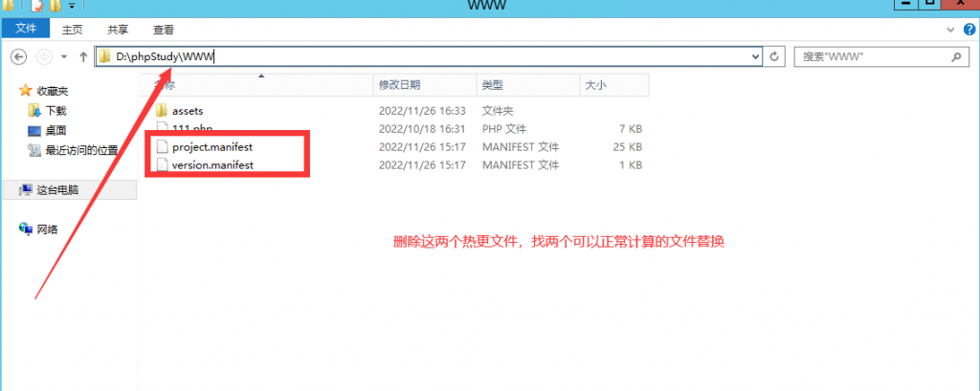Click the D:\phpStudy\WWW address field
980x391 pixels.
(x=429, y=56)
